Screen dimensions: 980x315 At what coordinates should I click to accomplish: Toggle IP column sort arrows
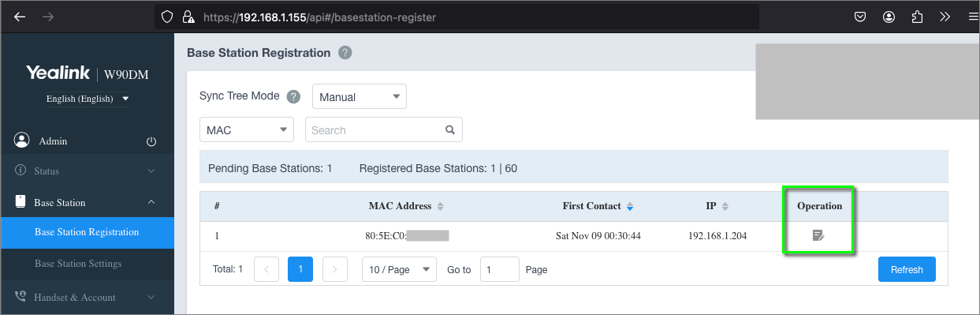[725, 206]
